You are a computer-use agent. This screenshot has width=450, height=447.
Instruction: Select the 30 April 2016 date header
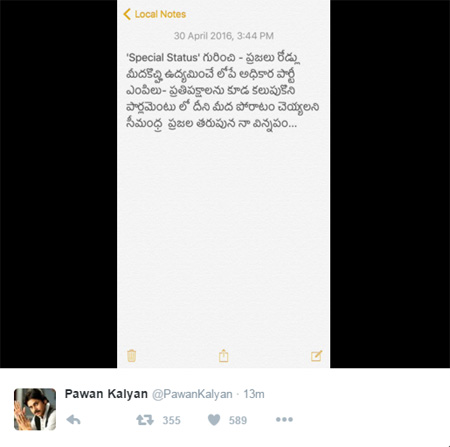[224, 36]
